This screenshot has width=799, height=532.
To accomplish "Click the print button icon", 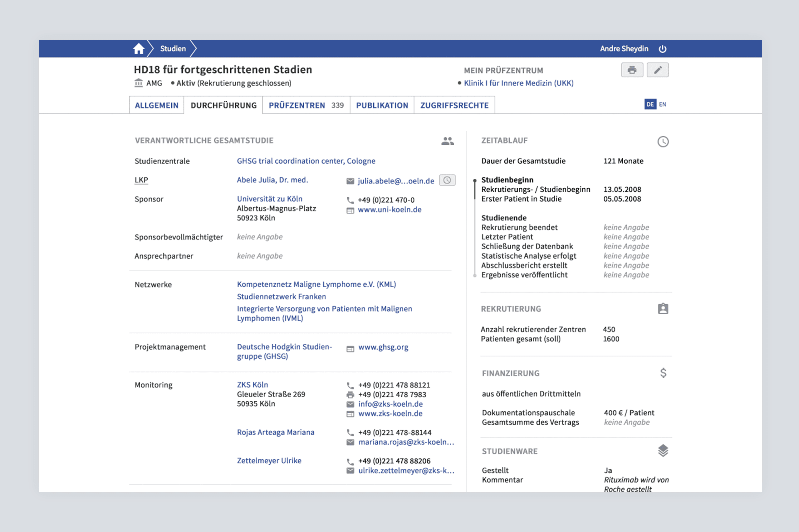I will [x=632, y=70].
